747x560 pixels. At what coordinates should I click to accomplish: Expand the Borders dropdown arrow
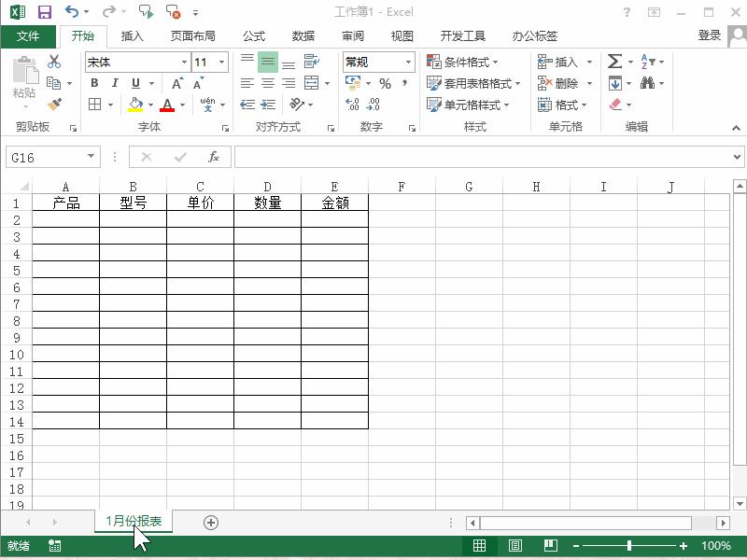[108, 104]
